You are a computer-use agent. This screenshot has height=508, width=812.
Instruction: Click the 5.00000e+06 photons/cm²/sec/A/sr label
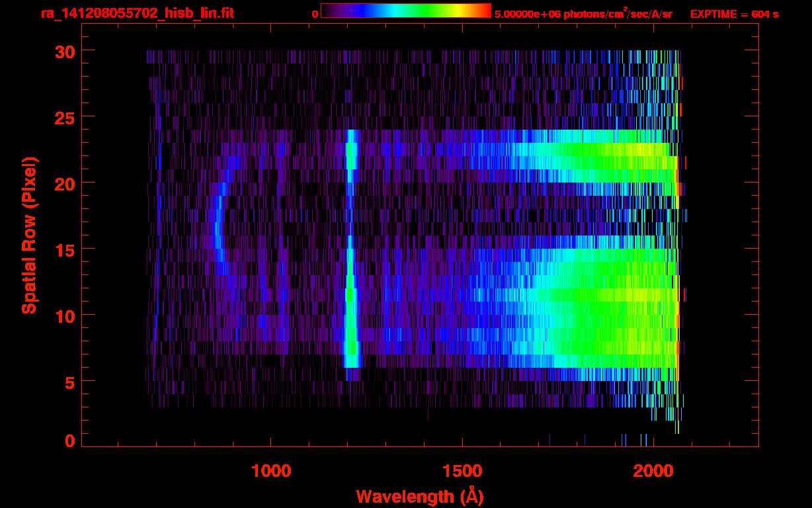click(x=584, y=13)
